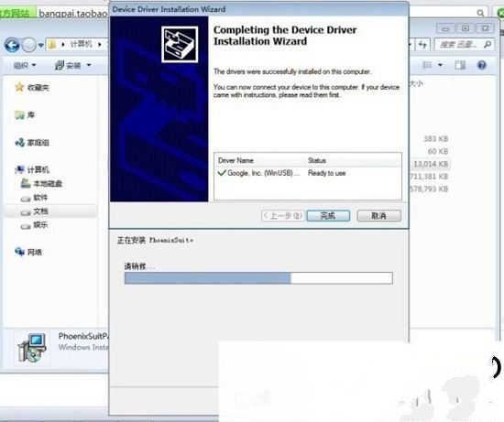The width and height of the screenshot is (504, 422).
Task: Click the 13,014 KB file size entry
Action: [431, 164]
